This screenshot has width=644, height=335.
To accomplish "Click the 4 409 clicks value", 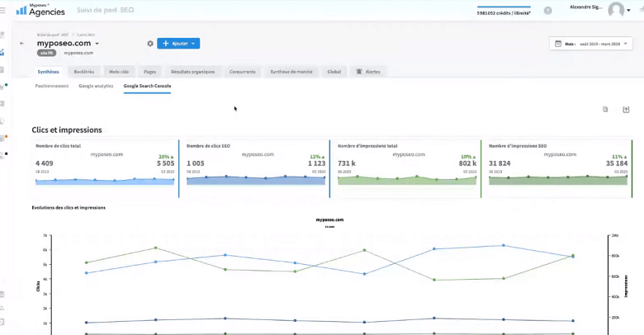I will coord(45,163).
